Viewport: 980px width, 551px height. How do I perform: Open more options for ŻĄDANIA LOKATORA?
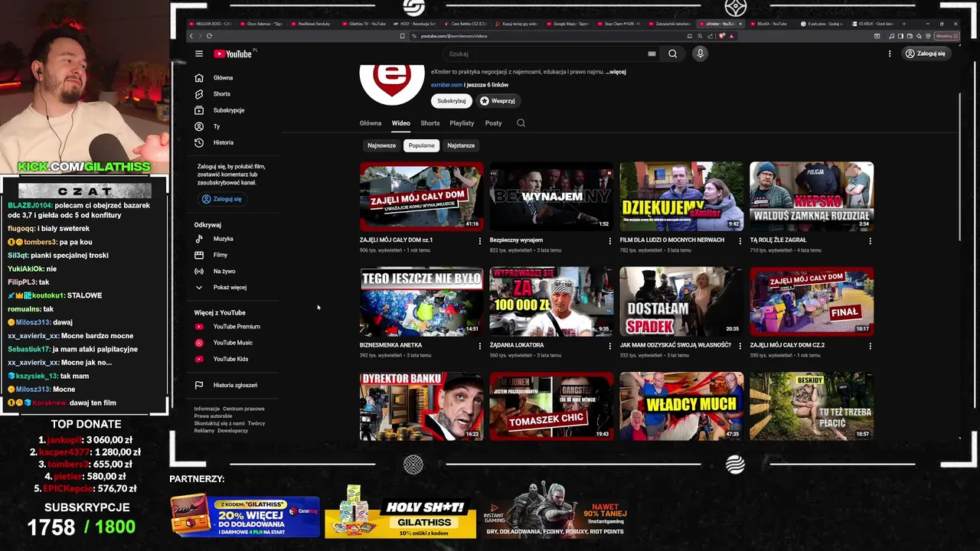pyautogui.click(x=610, y=346)
